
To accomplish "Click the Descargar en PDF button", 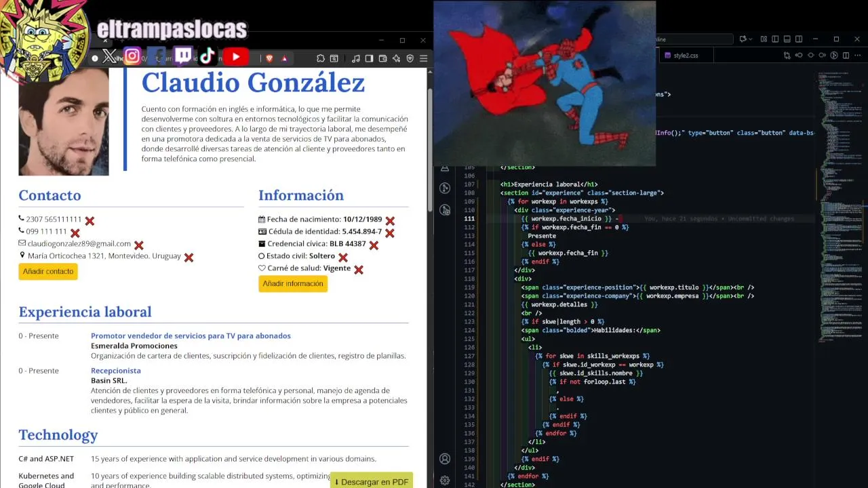I will [372, 481].
